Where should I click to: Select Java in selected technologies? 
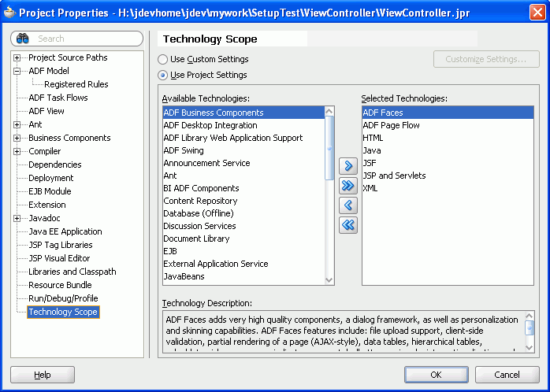coord(448,150)
